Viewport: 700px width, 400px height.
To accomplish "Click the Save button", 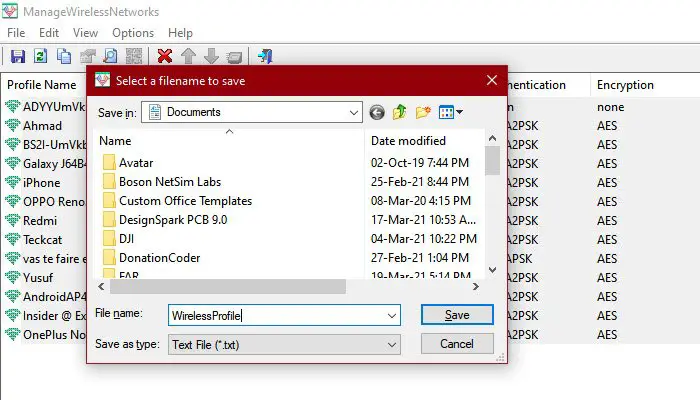I will (457, 315).
